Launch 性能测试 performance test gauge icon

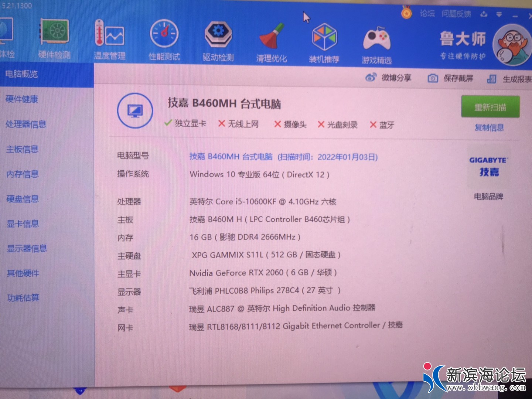click(x=164, y=39)
